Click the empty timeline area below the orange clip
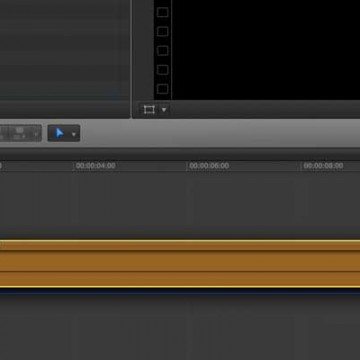Screen dimensions: 360x360 180,328
